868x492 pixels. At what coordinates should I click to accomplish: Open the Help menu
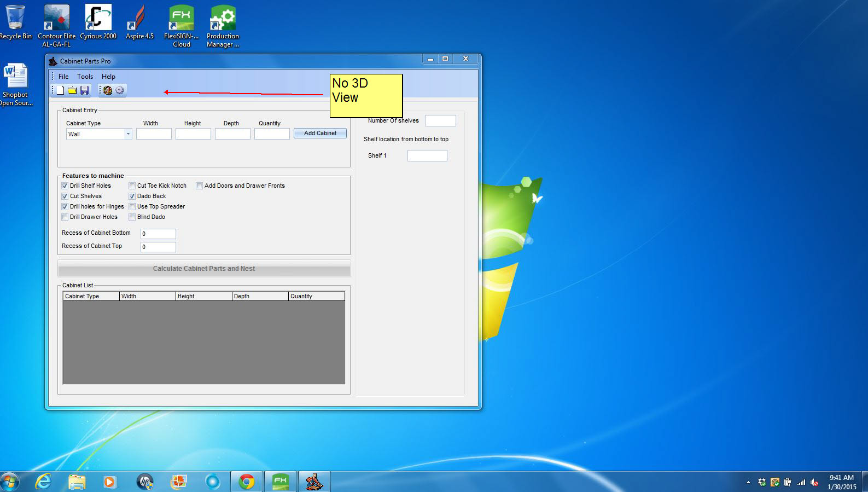[x=108, y=77]
